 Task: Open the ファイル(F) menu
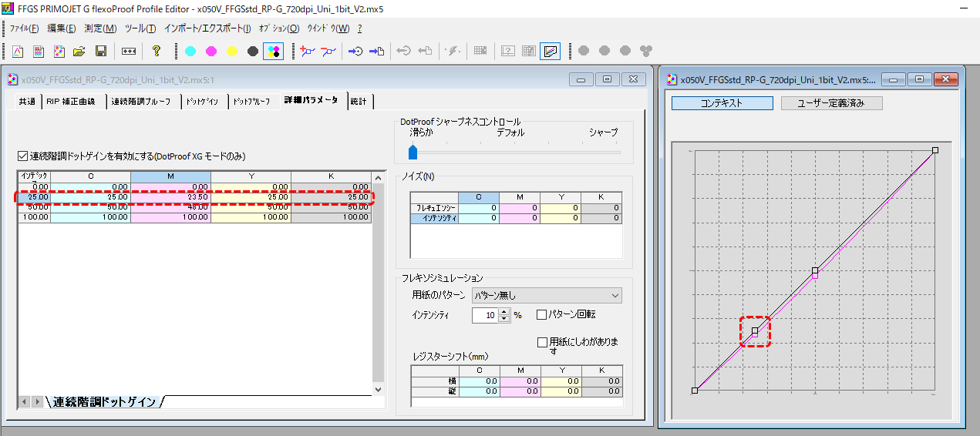[24, 29]
